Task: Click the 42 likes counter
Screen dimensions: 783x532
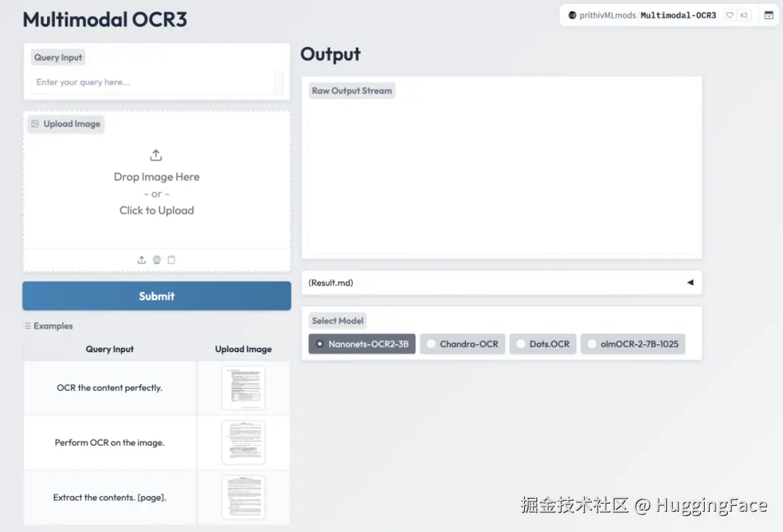Action: tap(744, 15)
